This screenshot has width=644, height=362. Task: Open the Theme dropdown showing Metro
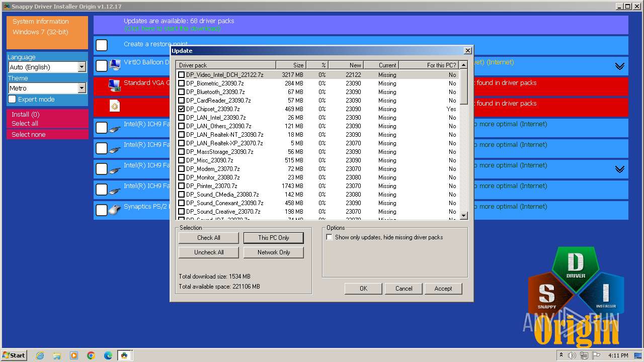[47, 88]
